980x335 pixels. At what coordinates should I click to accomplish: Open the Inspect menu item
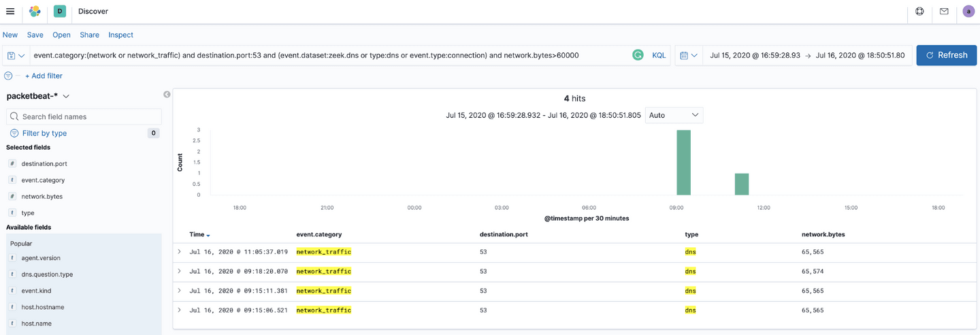[120, 35]
